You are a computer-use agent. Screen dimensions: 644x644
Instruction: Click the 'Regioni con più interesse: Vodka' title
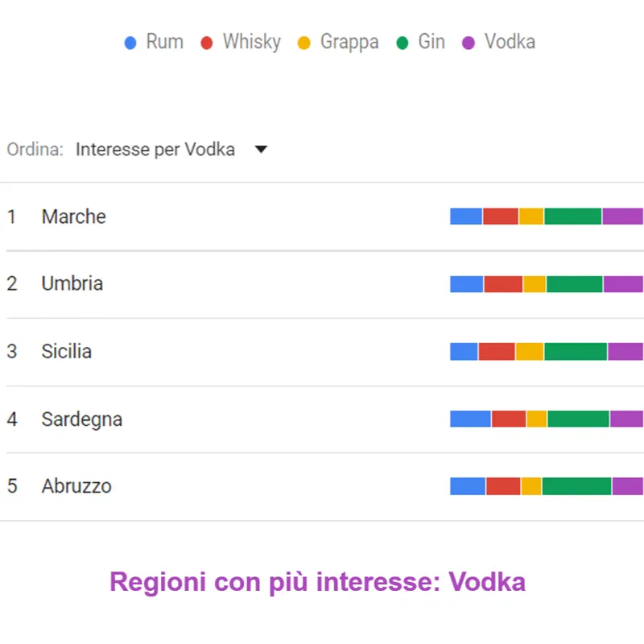(317, 581)
